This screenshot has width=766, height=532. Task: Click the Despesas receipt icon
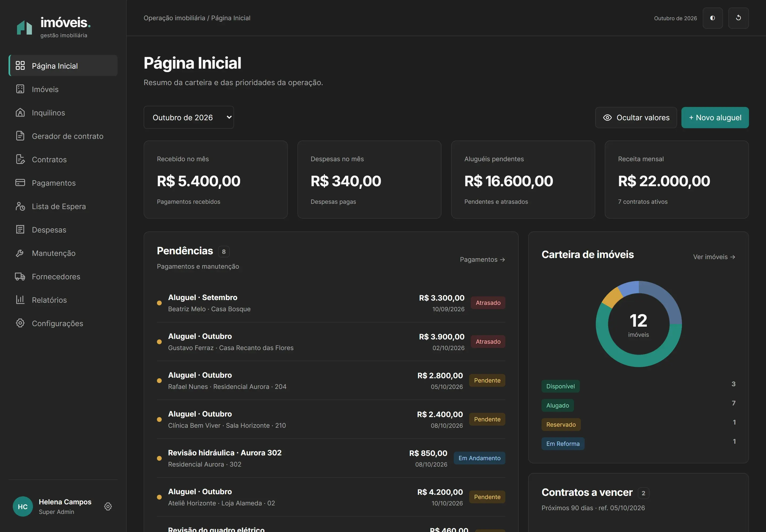pos(20,229)
